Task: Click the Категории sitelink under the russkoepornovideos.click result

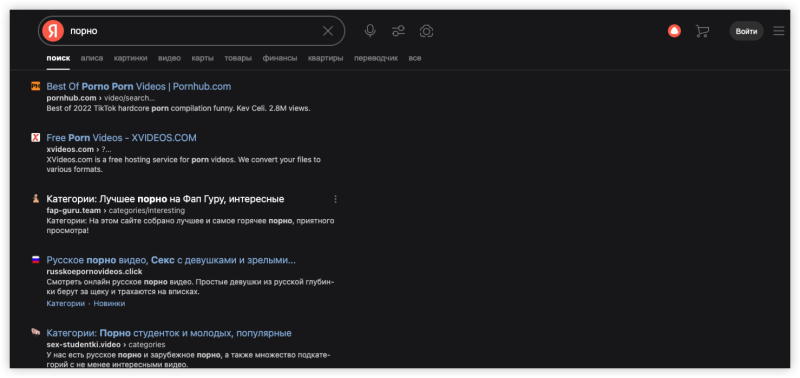Action: (x=65, y=304)
